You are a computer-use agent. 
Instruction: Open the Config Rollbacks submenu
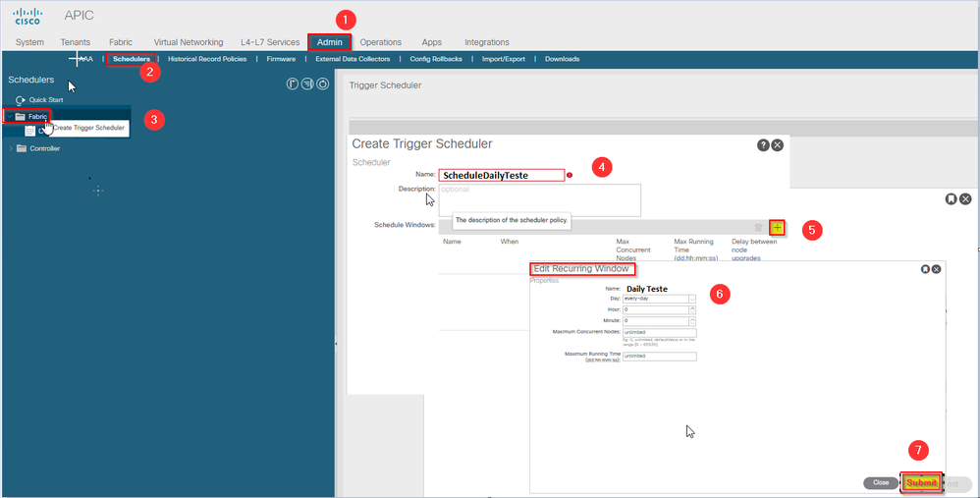[x=436, y=59]
